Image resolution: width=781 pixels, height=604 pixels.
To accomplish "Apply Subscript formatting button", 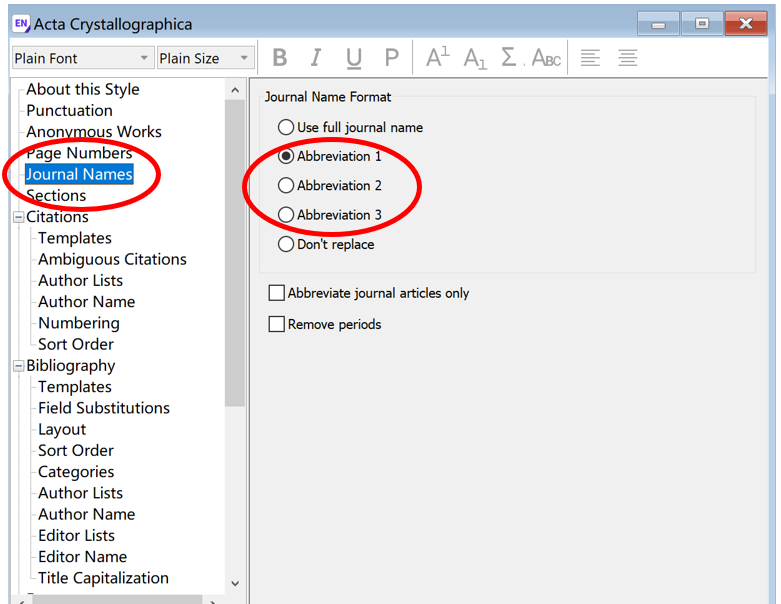I will (x=475, y=58).
